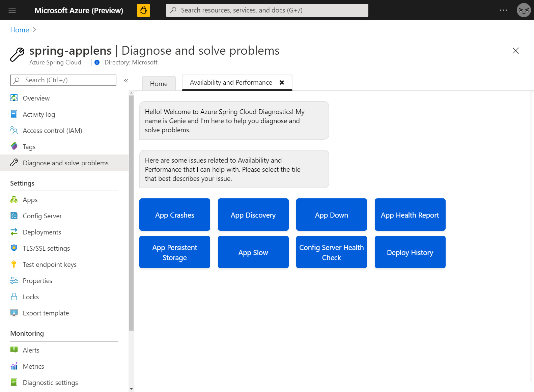Viewport: 534px width, 392px height.
Task: Click the Tags icon
Action: click(14, 146)
